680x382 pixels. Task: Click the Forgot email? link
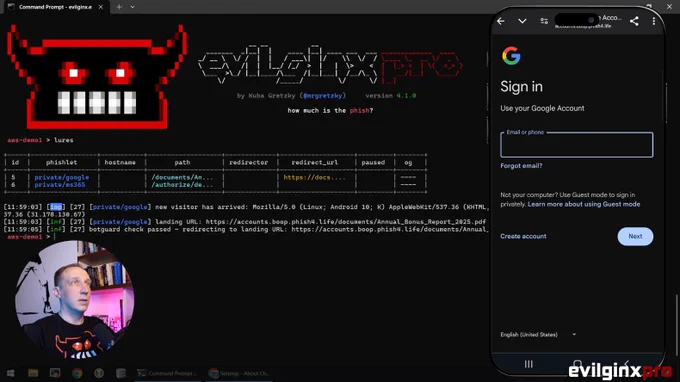pos(521,166)
